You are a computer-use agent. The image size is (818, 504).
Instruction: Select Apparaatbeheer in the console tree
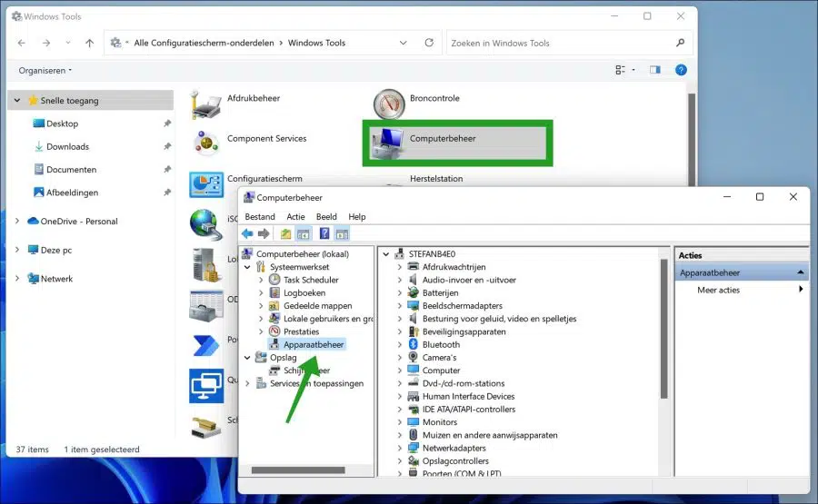click(x=314, y=344)
